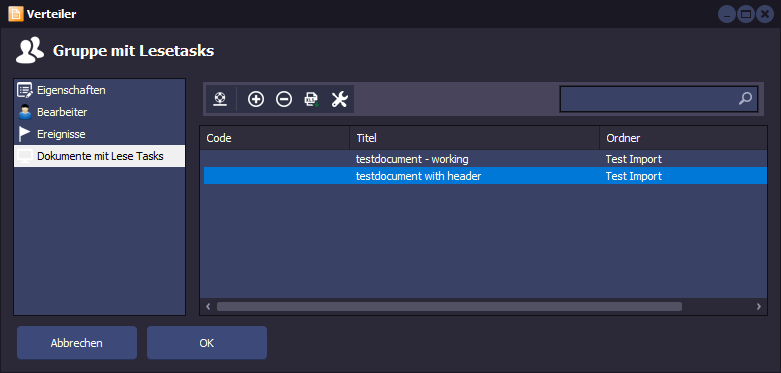Select Dokumente mit Lese Tasks entry
This screenshot has height=373, width=781.
[100, 156]
